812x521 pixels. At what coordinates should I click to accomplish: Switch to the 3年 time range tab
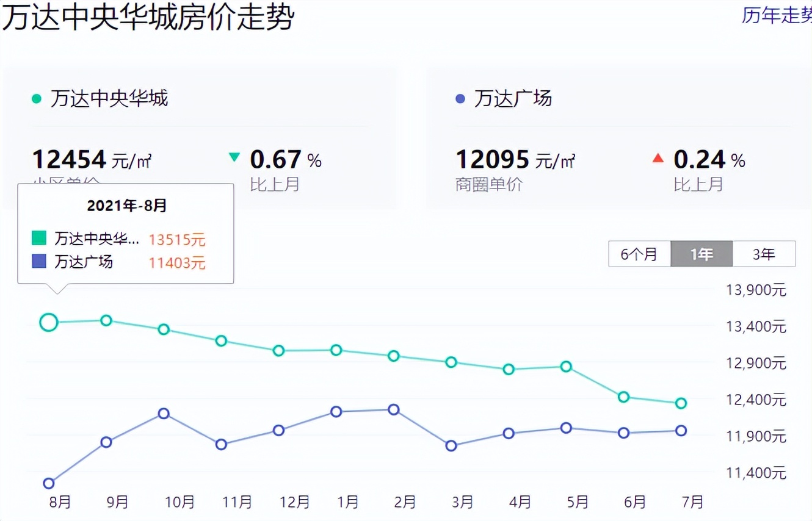[x=764, y=254]
